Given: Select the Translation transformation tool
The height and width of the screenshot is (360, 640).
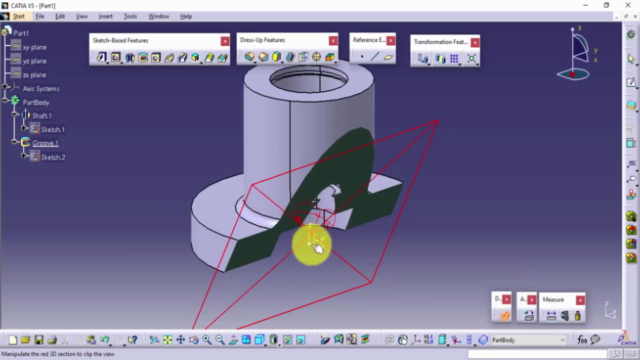Looking at the screenshot, I should click(423, 59).
